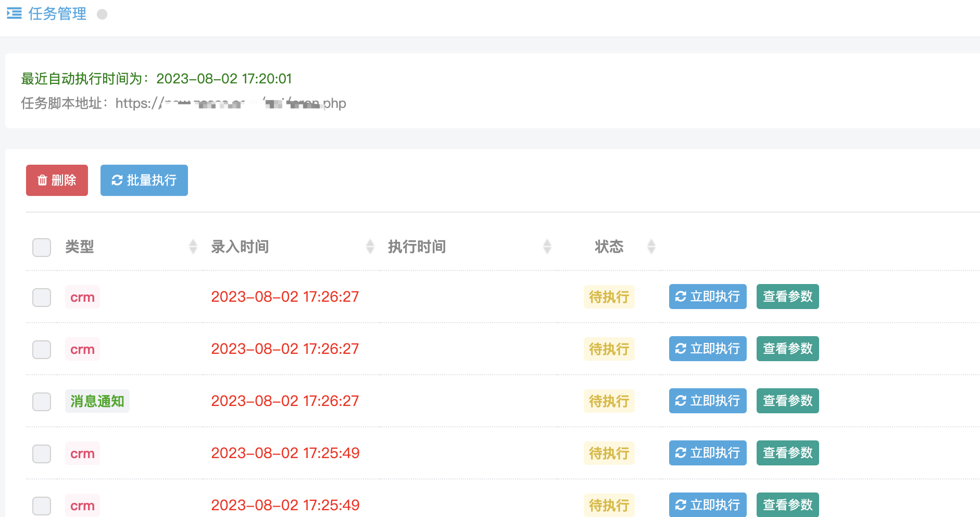The image size is (980, 517).
Task: Open 查看参数 for the second crm row
Action: [x=788, y=349]
